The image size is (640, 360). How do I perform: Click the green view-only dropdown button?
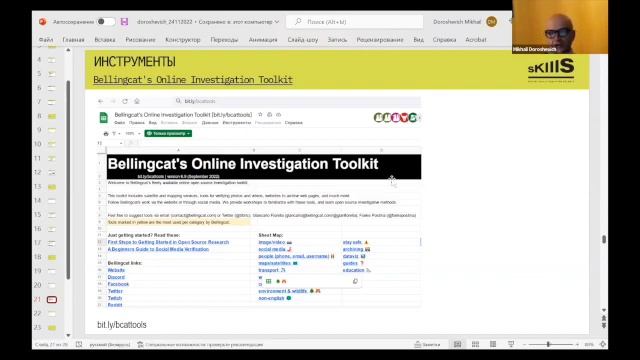(168, 133)
